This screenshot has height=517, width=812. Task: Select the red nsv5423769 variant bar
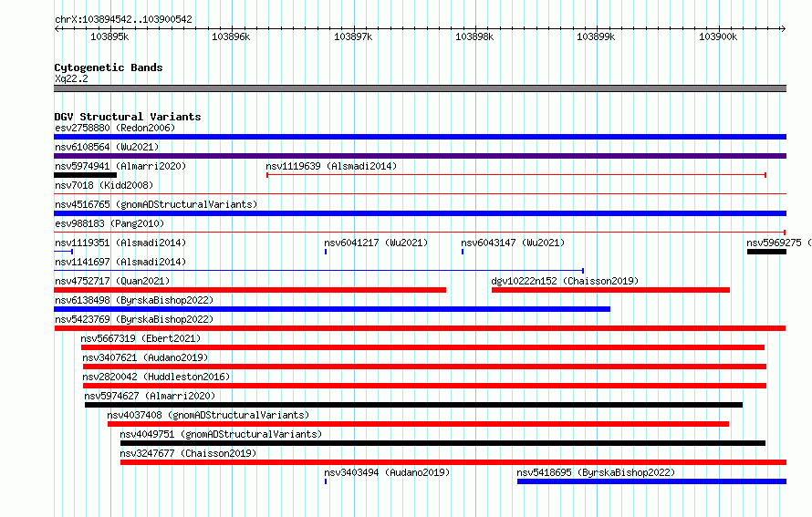point(420,328)
